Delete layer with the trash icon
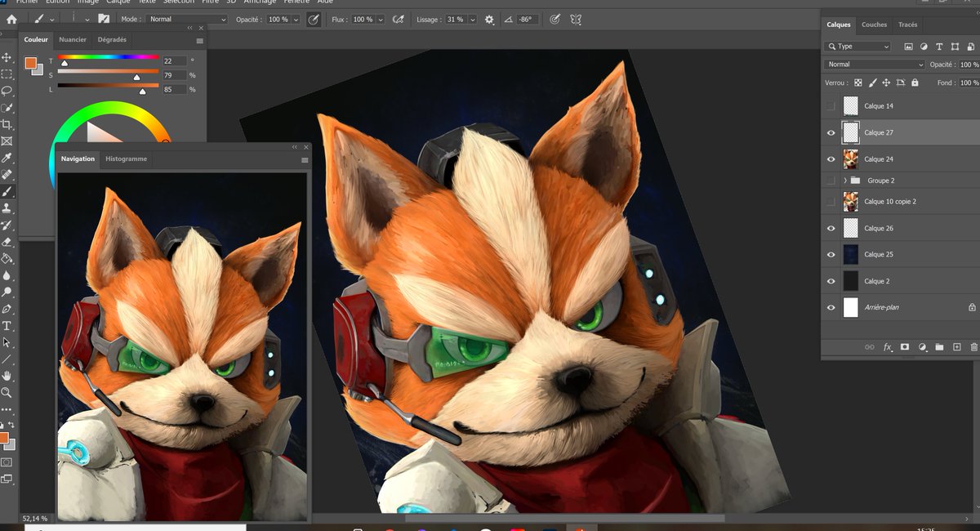980x531 pixels. (973, 347)
